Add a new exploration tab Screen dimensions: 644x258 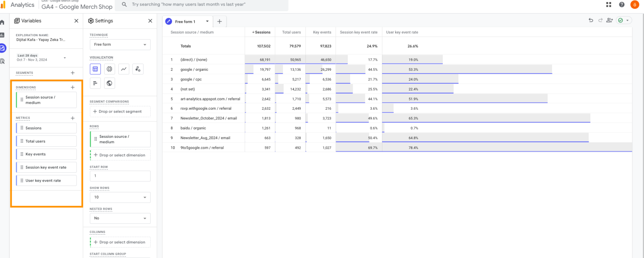219,22
